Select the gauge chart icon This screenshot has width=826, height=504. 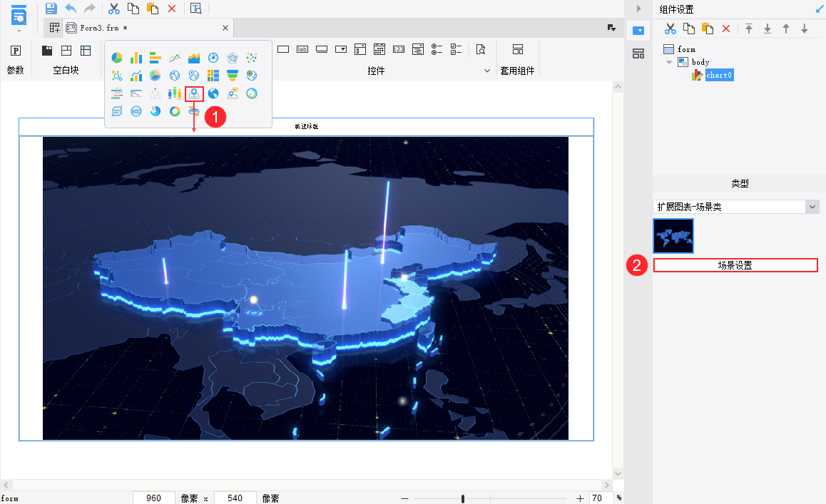coord(213,58)
